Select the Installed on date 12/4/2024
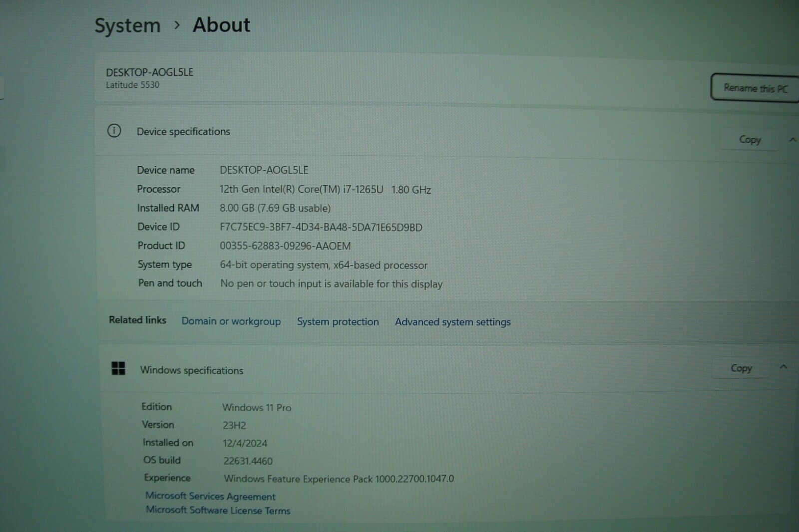Screen dimensions: 799x532 click(x=245, y=443)
